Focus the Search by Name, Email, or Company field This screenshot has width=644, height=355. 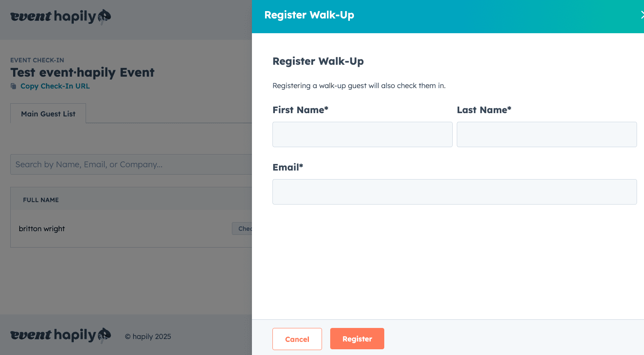tap(131, 164)
